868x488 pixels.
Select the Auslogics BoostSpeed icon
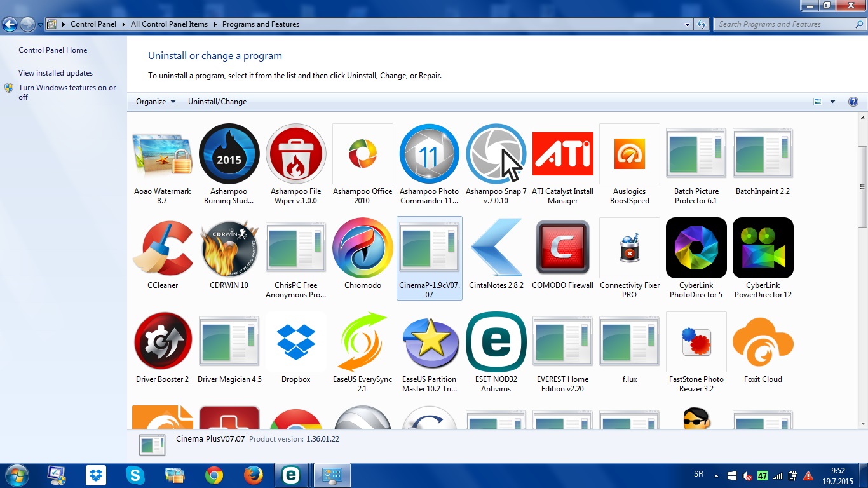pos(630,154)
